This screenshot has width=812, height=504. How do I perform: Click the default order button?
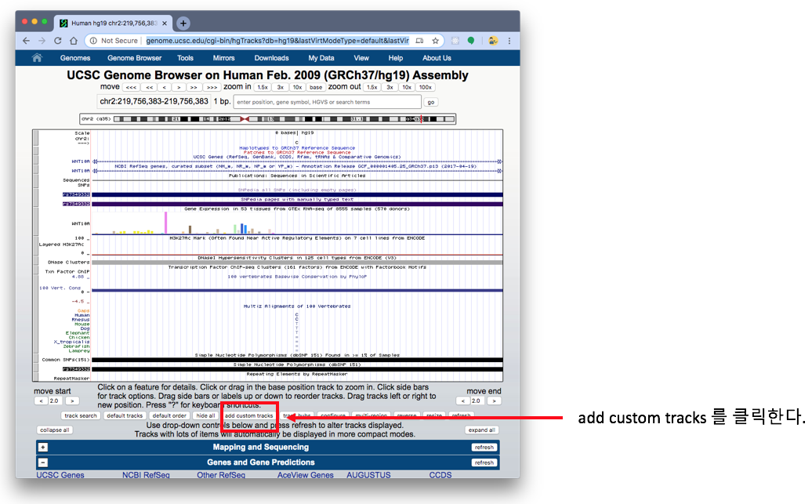coord(169,416)
